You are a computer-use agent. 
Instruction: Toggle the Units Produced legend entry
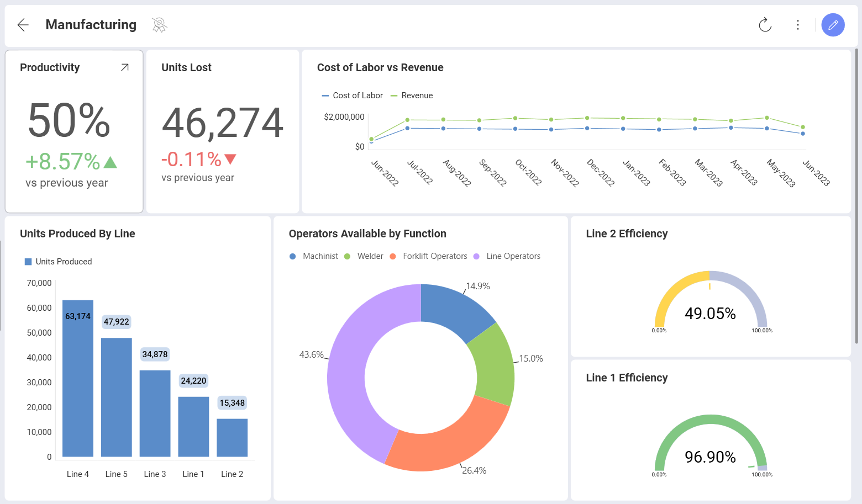58,262
